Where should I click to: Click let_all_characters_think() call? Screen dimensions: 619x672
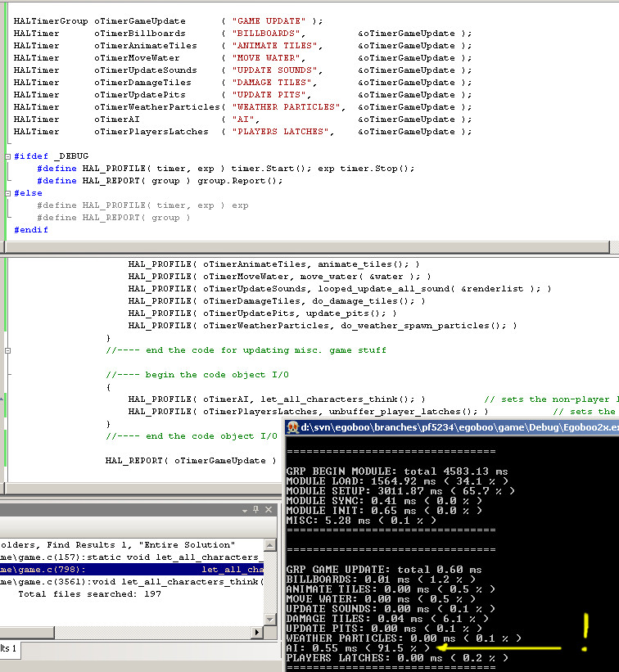pos(338,399)
